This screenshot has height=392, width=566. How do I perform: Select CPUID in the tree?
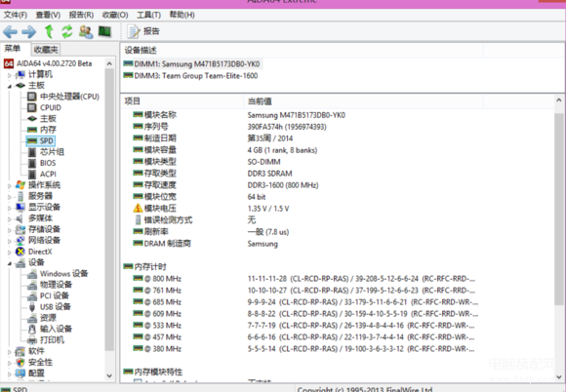point(51,107)
